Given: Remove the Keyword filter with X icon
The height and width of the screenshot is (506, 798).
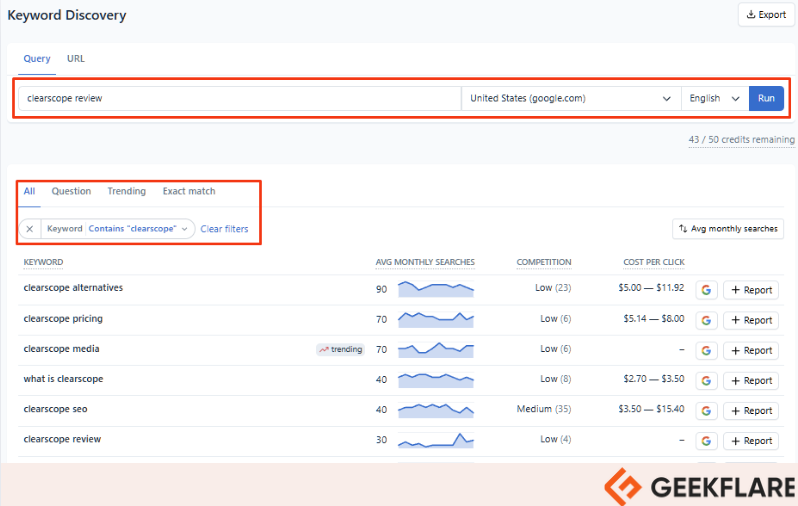Looking at the screenshot, I should (x=30, y=229).
